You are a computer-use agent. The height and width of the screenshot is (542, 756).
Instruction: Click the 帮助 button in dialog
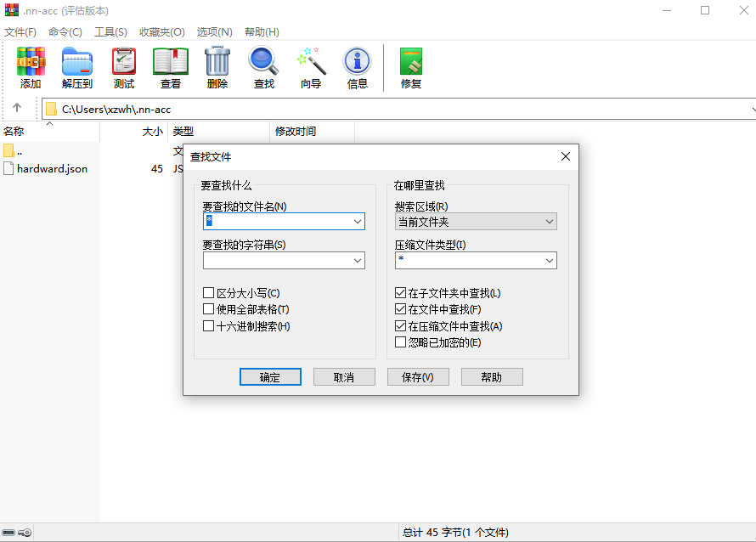[x=492, y=377]
